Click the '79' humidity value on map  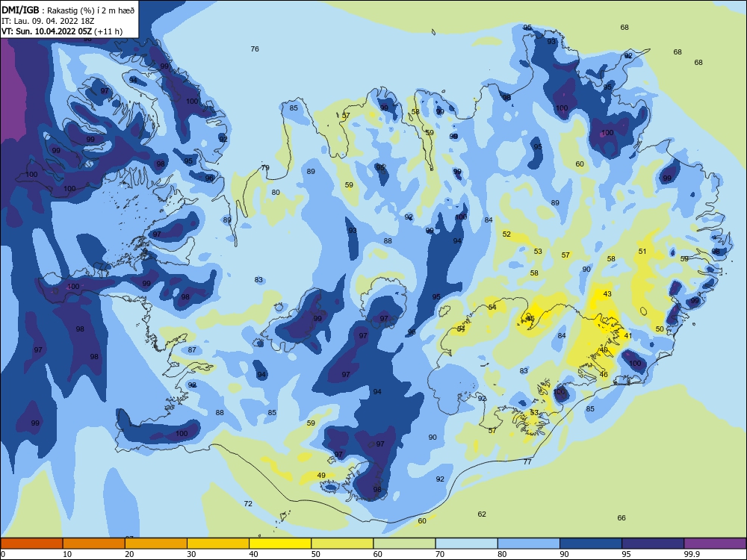pos(265,167)
